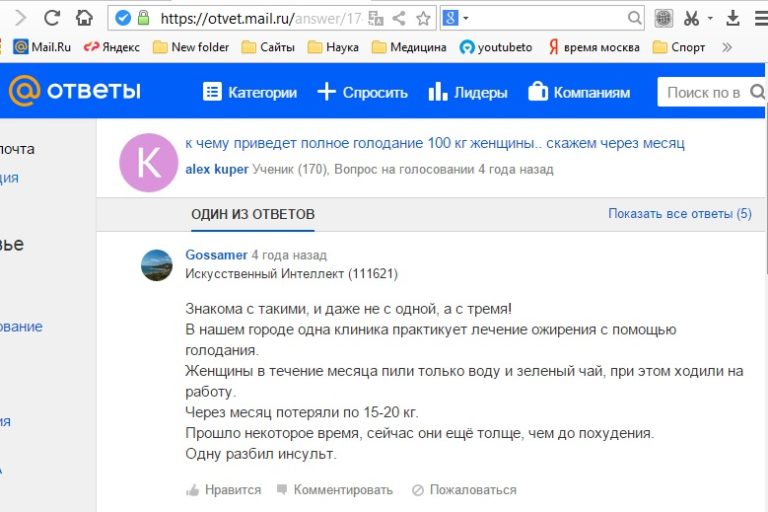Click the "Одну разбил инсульт." line
Screen dimensions: 768x512
(261, 454)
